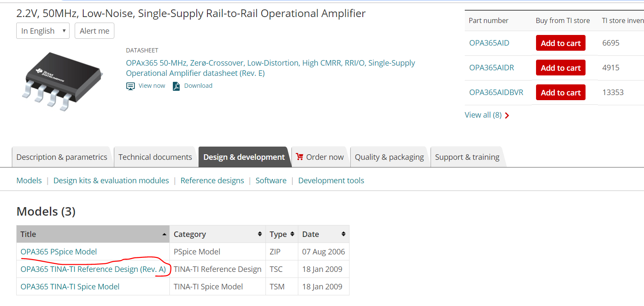
Task: Click the View now document icon
Action: [x=131, y=86]
